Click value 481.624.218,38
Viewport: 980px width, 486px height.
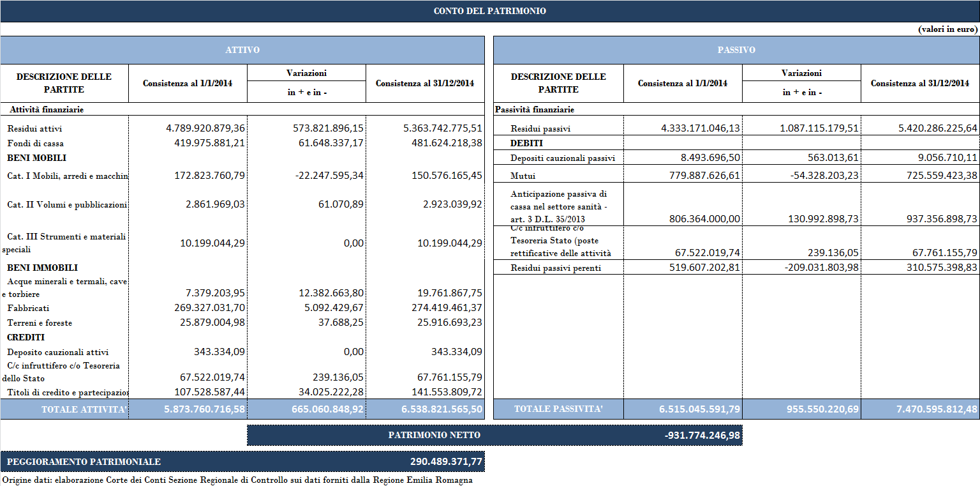[447, 143]
